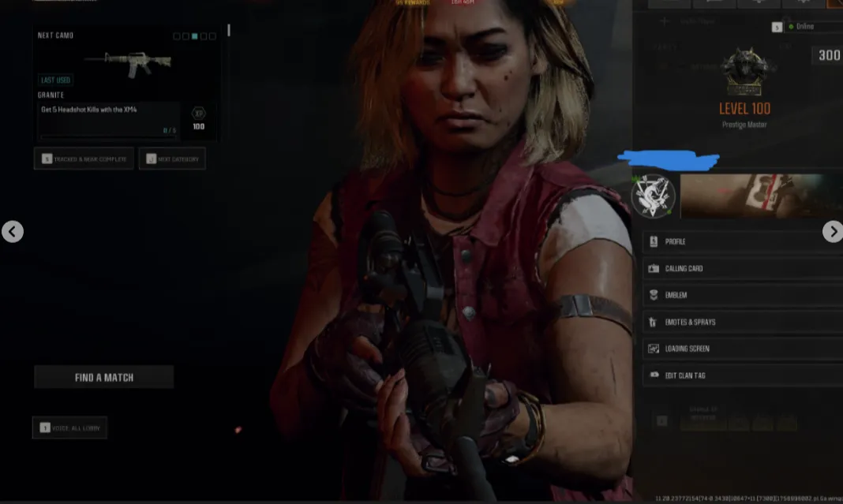The height and width of the screenshot is (504, 843).
Task: Open the Online status dropdown
Action: [805, 27]
